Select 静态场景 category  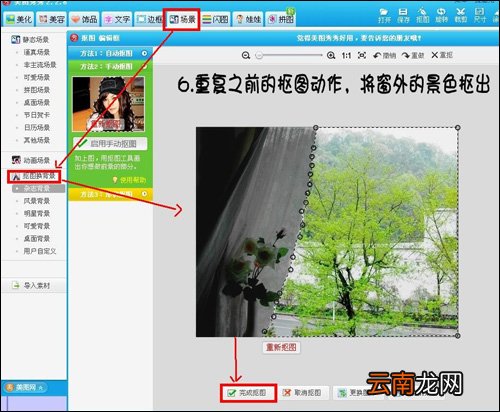30,40
